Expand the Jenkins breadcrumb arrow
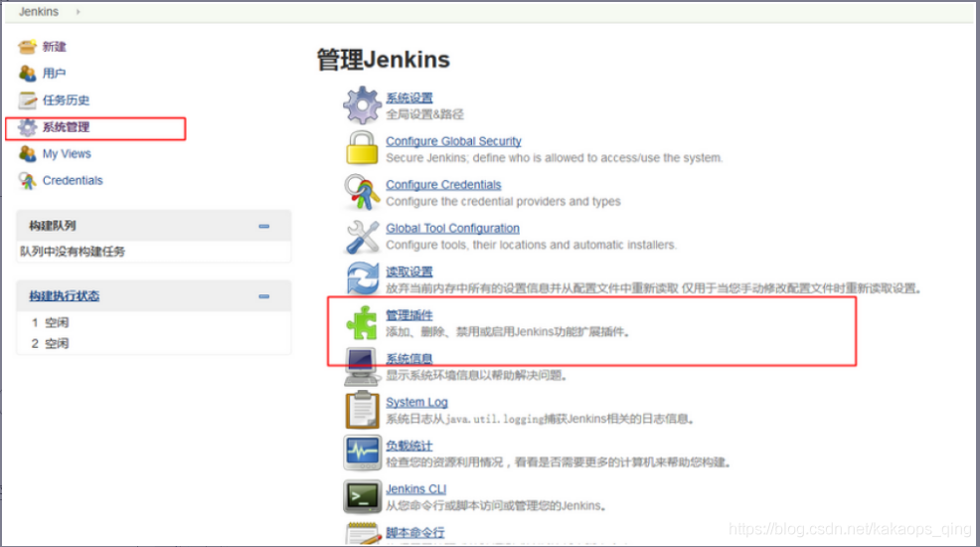The height and width of the screenshot is (547, 980). click(79, 12)
